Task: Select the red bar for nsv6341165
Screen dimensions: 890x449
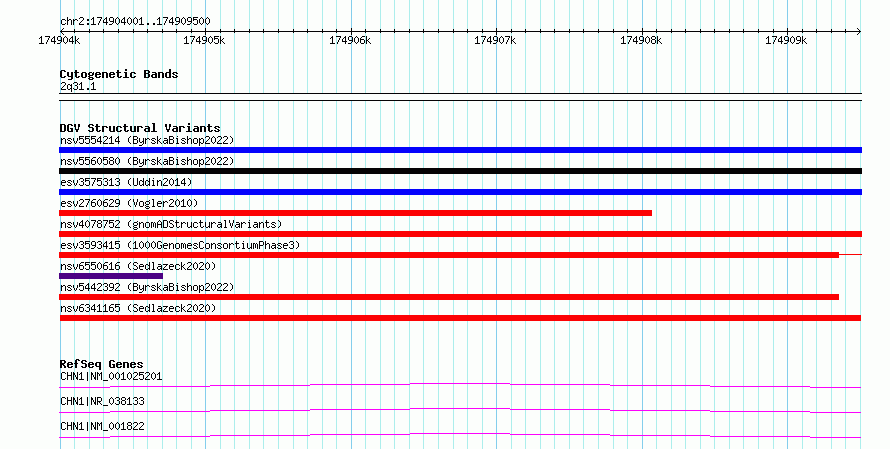Action: point(460,318)
